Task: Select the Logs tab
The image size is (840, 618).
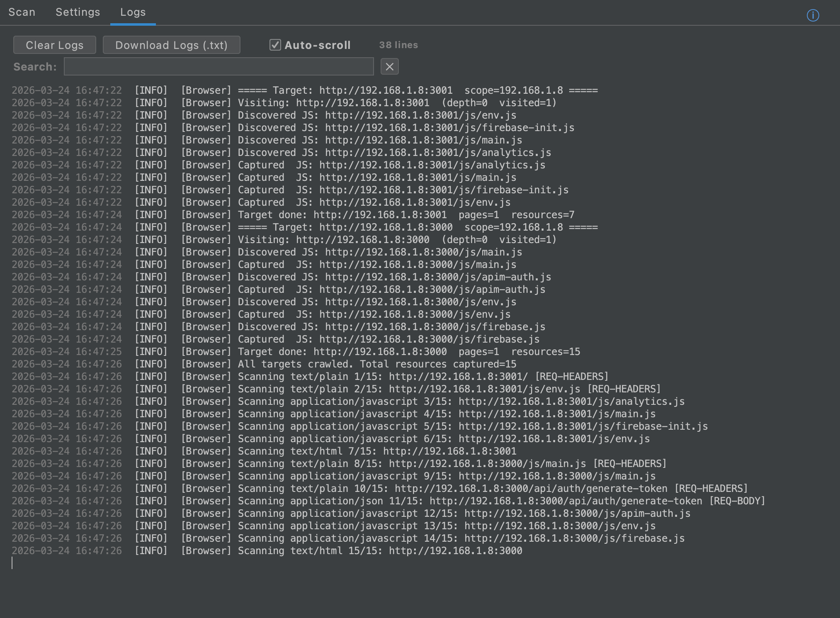Action: tap(133, 12)
